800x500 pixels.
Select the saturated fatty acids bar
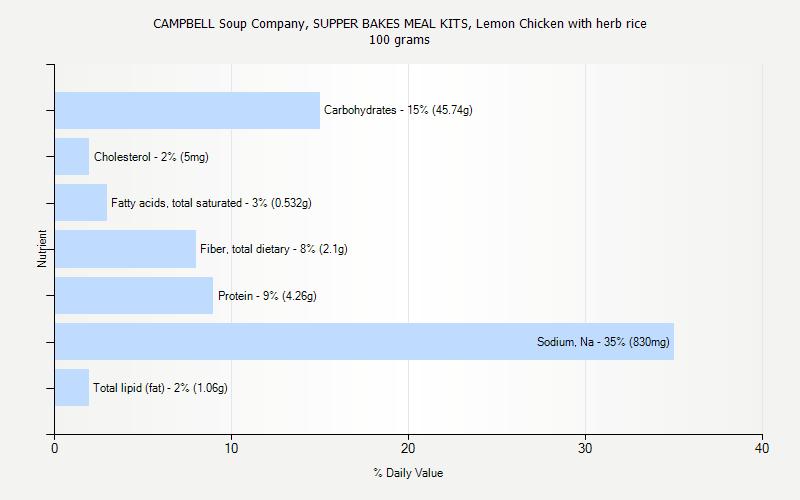click(81, 203)
